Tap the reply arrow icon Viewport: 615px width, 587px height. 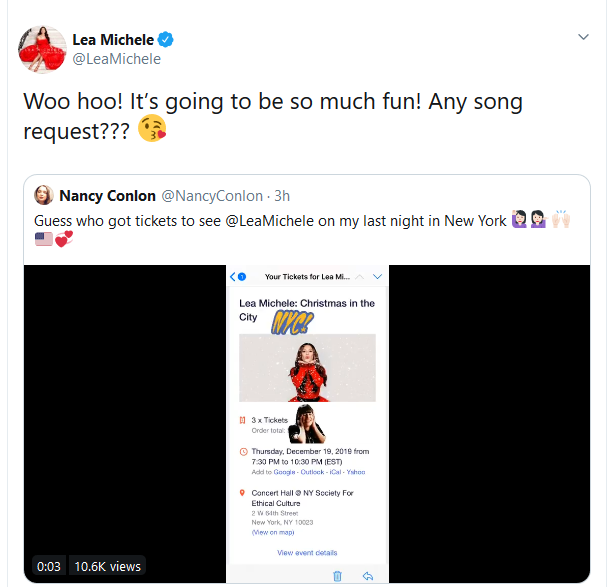click(368, 575)
